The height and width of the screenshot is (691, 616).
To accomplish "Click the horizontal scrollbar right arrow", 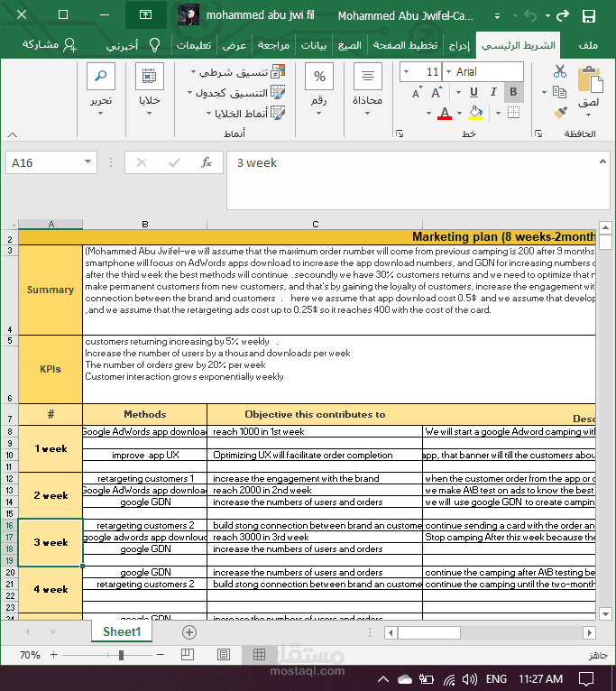I will point(589,633).
